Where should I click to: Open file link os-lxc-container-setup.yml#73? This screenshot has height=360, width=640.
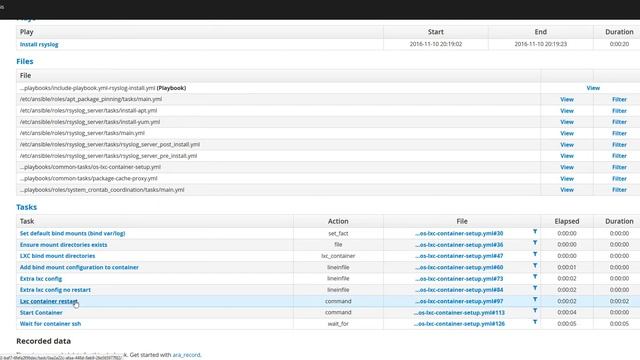[459, 278]
